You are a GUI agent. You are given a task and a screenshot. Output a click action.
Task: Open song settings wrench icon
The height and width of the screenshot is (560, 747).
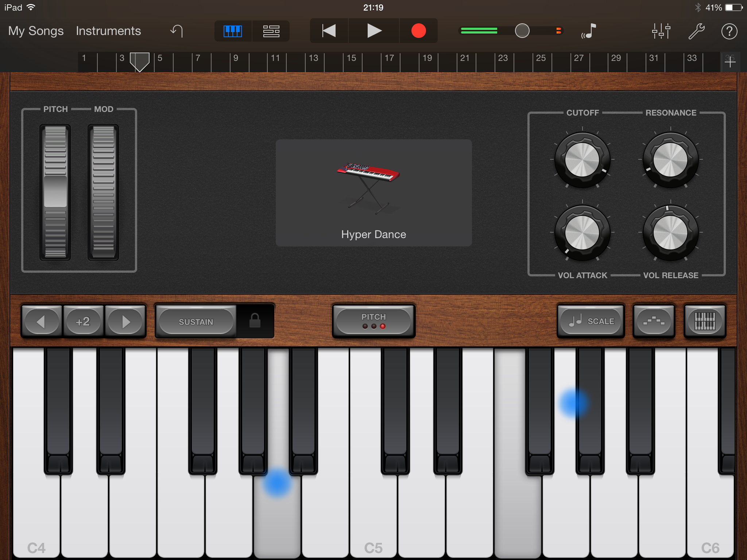[696, 31]
